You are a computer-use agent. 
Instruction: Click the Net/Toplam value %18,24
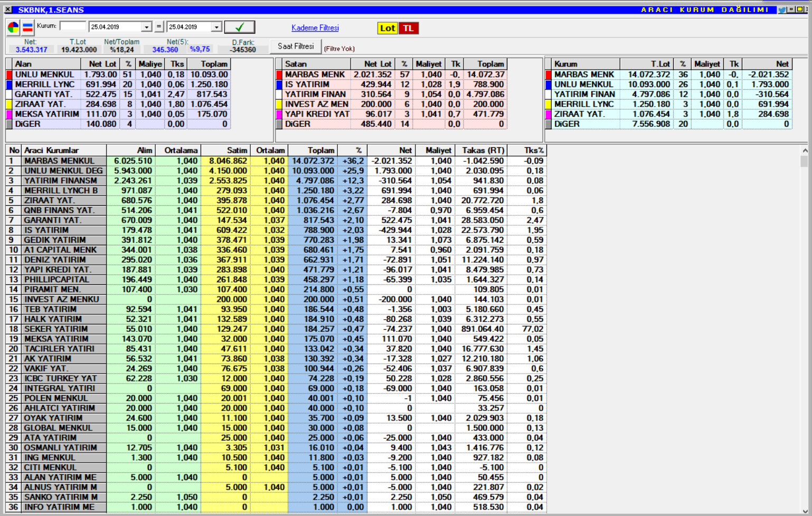(x=121, y=50)
